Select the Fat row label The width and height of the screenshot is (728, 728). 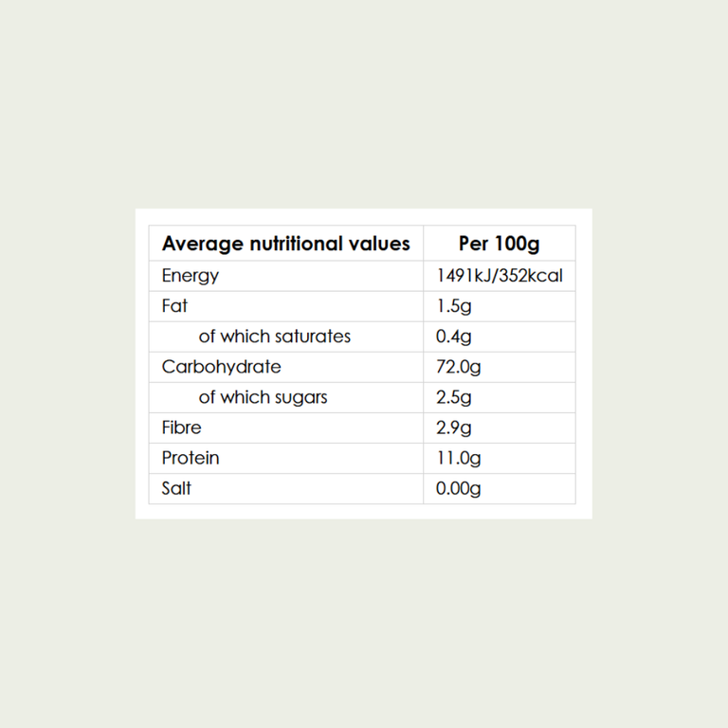coord(174,306)
